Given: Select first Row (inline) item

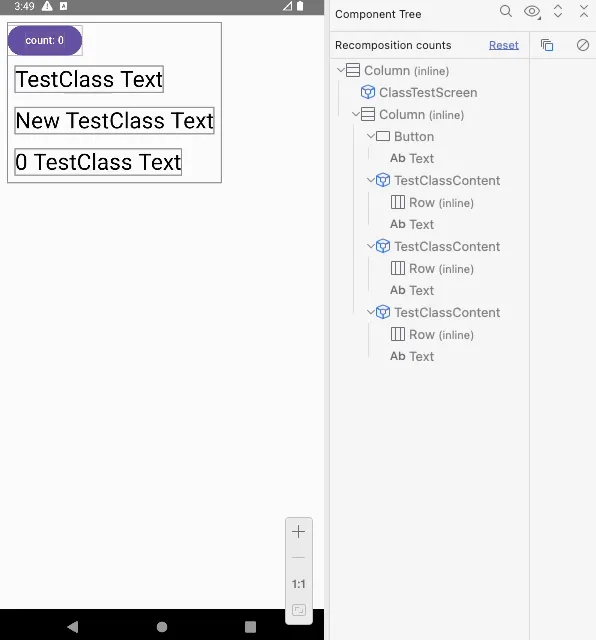Looking at the screenshot, I should click(x=441, y=202).
